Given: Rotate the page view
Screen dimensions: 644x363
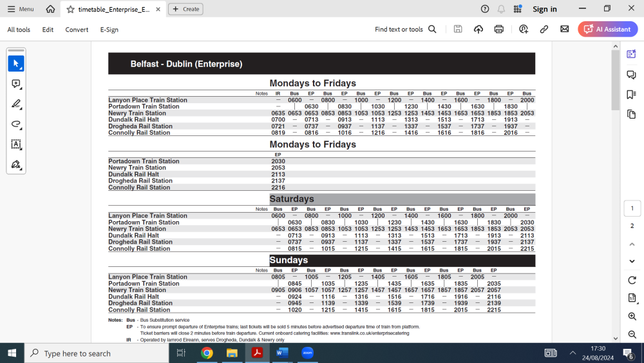Looking at the screenshot, I should 632,280.
